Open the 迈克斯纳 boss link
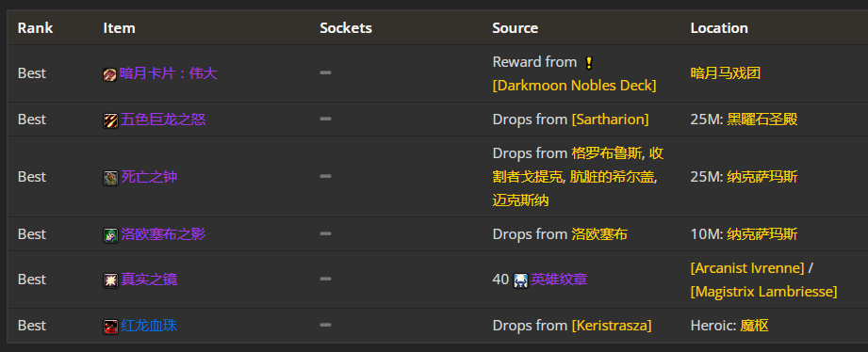 point(520,200)
